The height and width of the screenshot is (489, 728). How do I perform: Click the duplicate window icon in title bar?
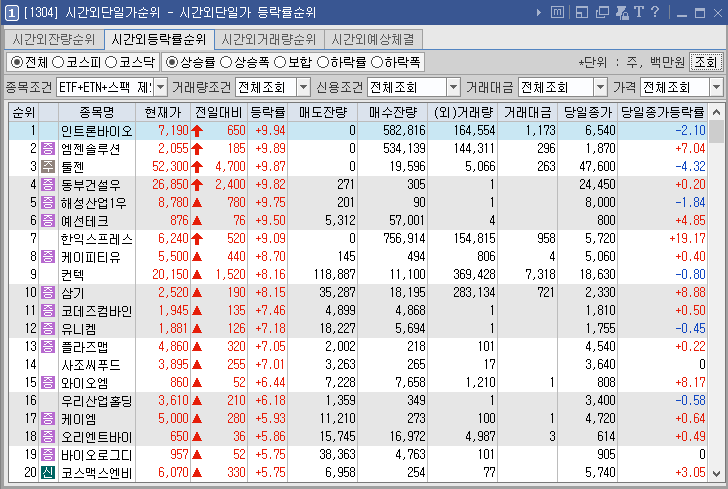pyautogui.click(x=602, y=12)
